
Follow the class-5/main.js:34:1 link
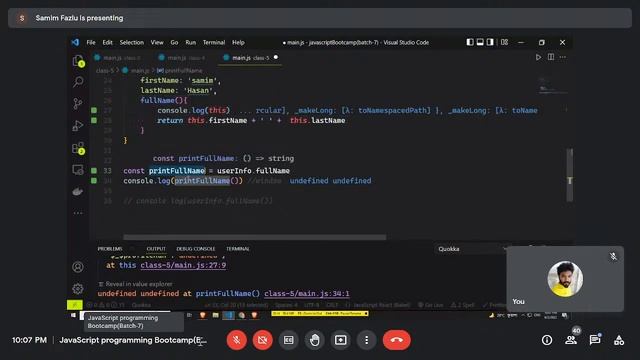point(307,293)
